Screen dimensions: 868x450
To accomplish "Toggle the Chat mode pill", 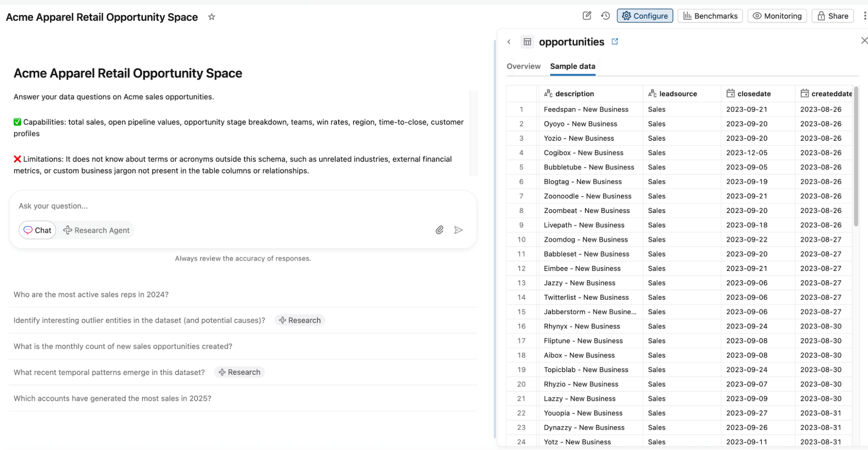I will (x=37, y=230).
